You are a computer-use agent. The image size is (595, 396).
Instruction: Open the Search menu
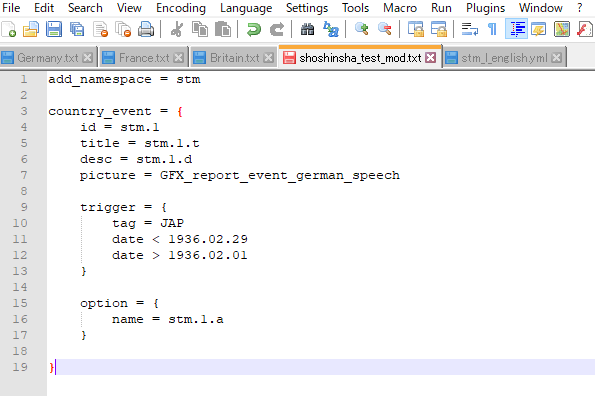pyautogui.click(x=85, y=8)
